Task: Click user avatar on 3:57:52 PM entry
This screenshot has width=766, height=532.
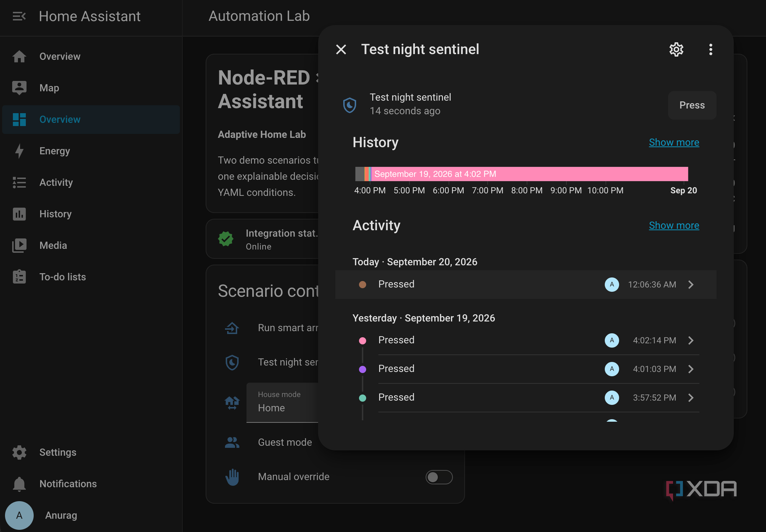Action: [x=612, y=398]
